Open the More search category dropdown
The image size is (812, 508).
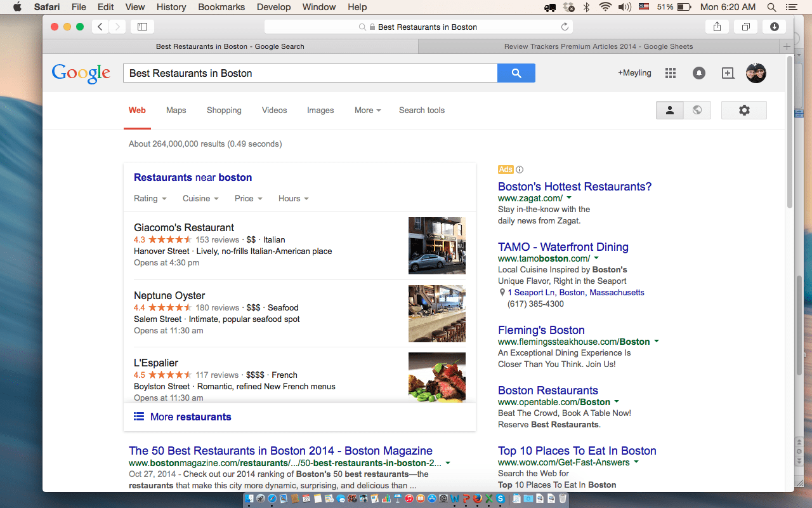coord(368,110)
